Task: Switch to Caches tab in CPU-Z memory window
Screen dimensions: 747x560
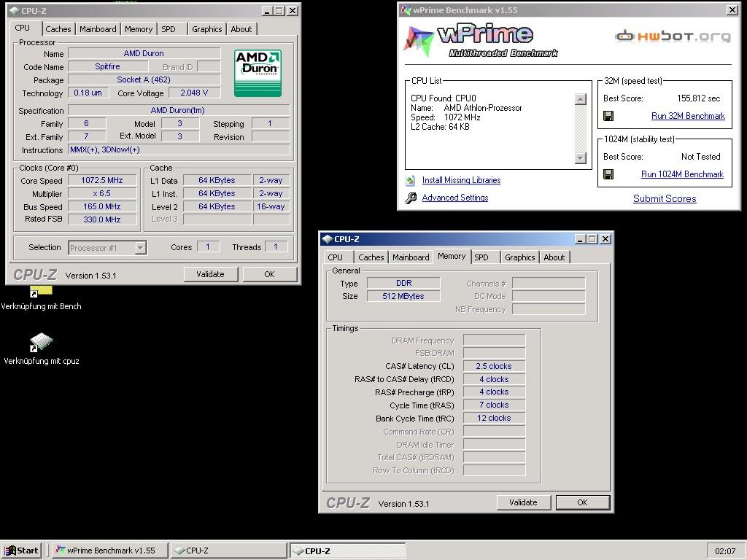Action: (x=371, y=257)
